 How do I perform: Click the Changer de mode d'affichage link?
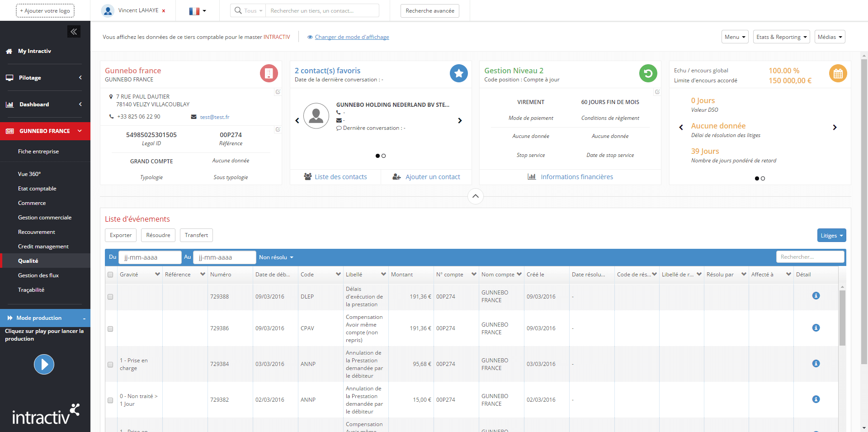click(352, 37)
